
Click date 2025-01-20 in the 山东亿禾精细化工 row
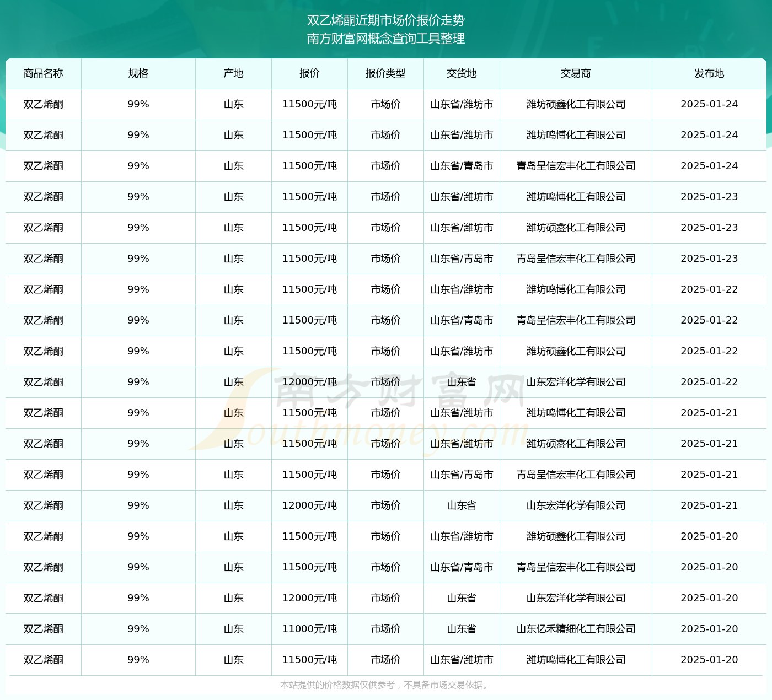point(710,629)
